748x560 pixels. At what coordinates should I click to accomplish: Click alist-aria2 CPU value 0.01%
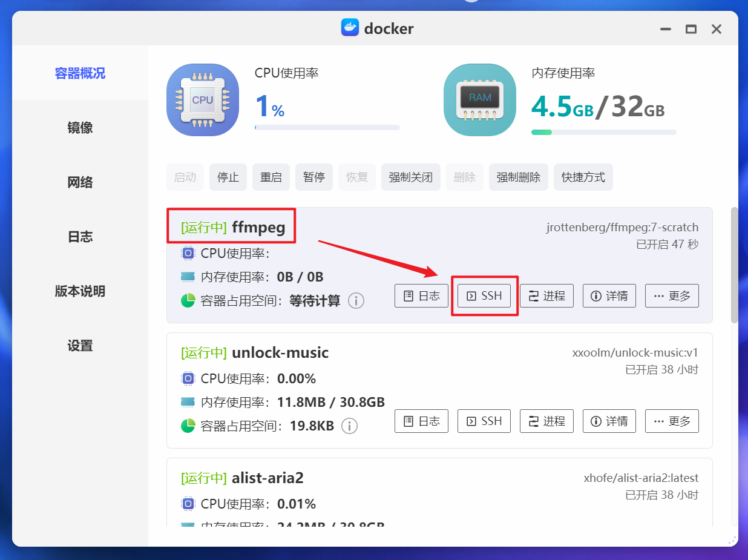(297, 504)
